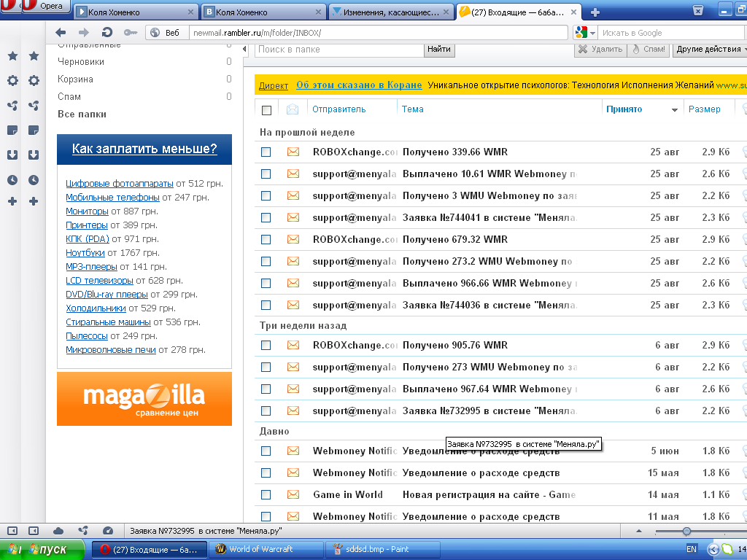Close the (27) Входящие tab
Viewport: 747px width, 560px height.
[x=573, y=12]
